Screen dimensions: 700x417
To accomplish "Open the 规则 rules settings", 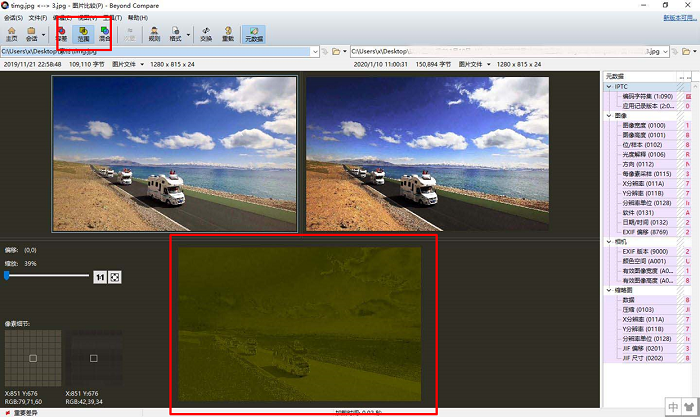I will [154, 34].
